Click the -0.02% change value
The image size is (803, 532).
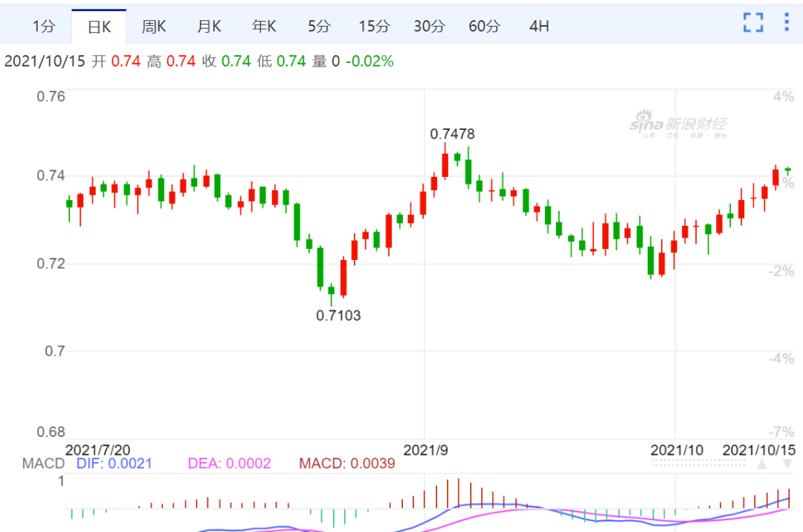point(370,62)
